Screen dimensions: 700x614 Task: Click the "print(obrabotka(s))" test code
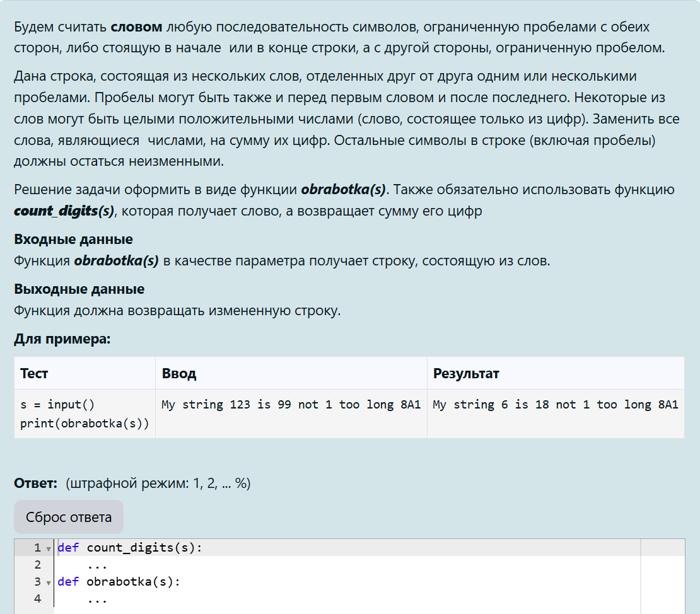[x=85, y=423]
